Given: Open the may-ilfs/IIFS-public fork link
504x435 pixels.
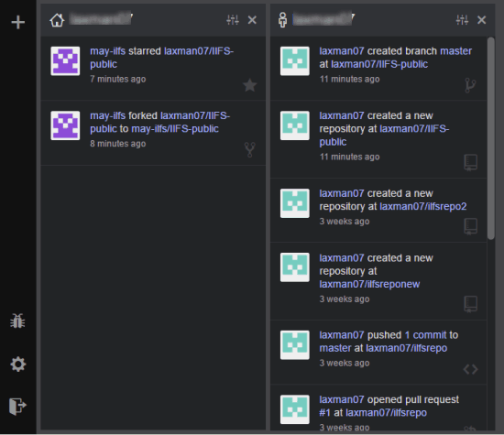Looking at the screenshot, I should coord(175,129).
